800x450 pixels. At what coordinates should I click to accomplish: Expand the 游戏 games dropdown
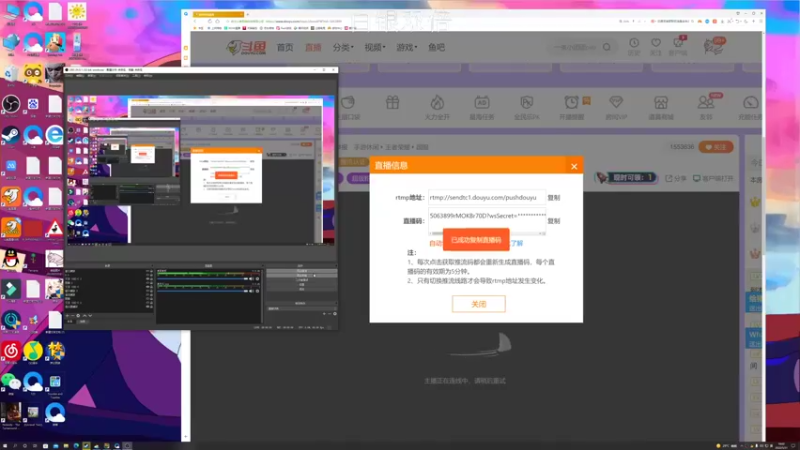point(406,47)
